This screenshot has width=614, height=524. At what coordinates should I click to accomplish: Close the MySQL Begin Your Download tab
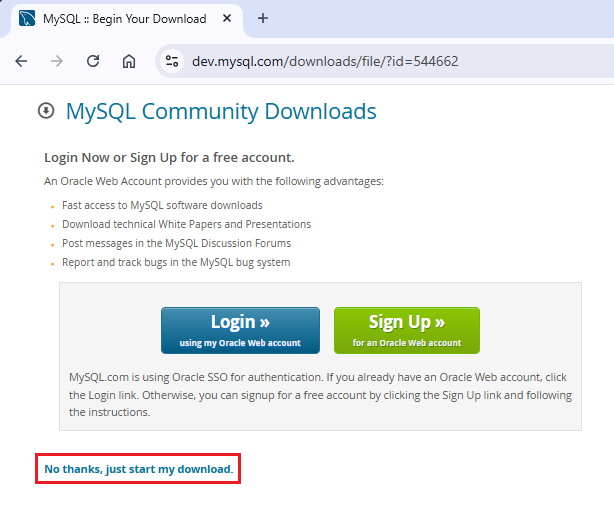click(227, 18)
